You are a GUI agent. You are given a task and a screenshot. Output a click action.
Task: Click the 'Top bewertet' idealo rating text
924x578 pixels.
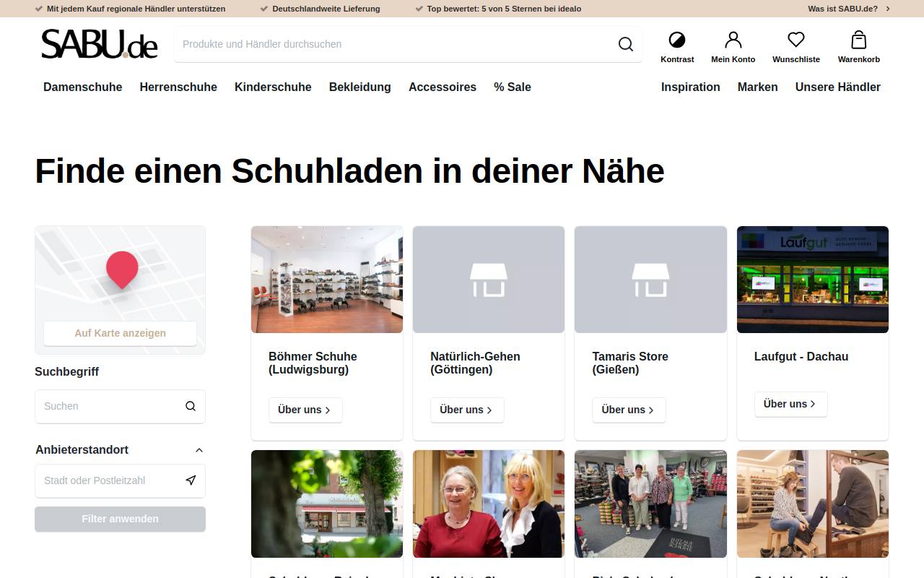[x=504, y=9]
